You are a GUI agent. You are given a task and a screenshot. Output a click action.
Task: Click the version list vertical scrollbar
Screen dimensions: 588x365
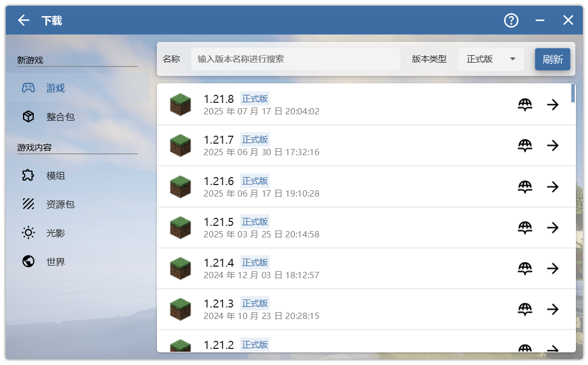coord(572,94)
